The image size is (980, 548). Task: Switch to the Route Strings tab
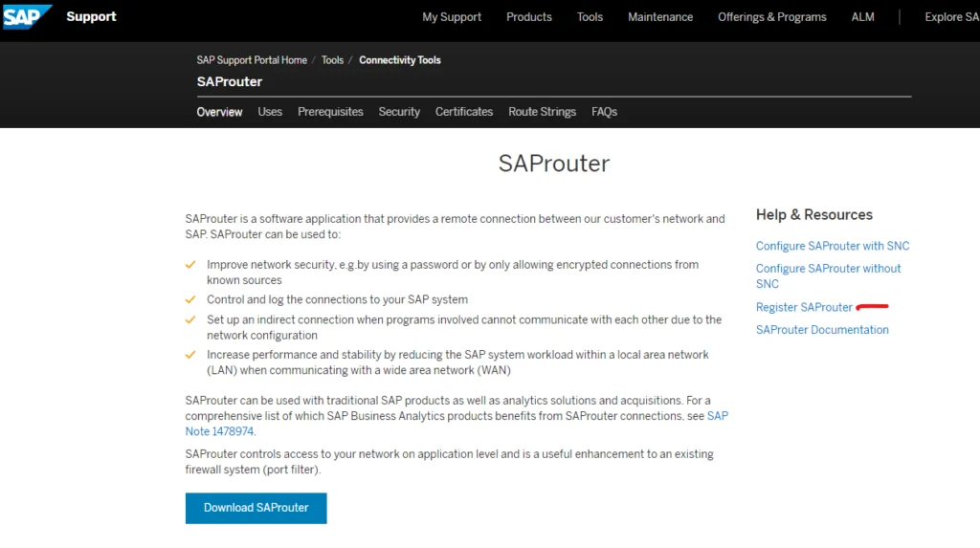pos(542,112)
